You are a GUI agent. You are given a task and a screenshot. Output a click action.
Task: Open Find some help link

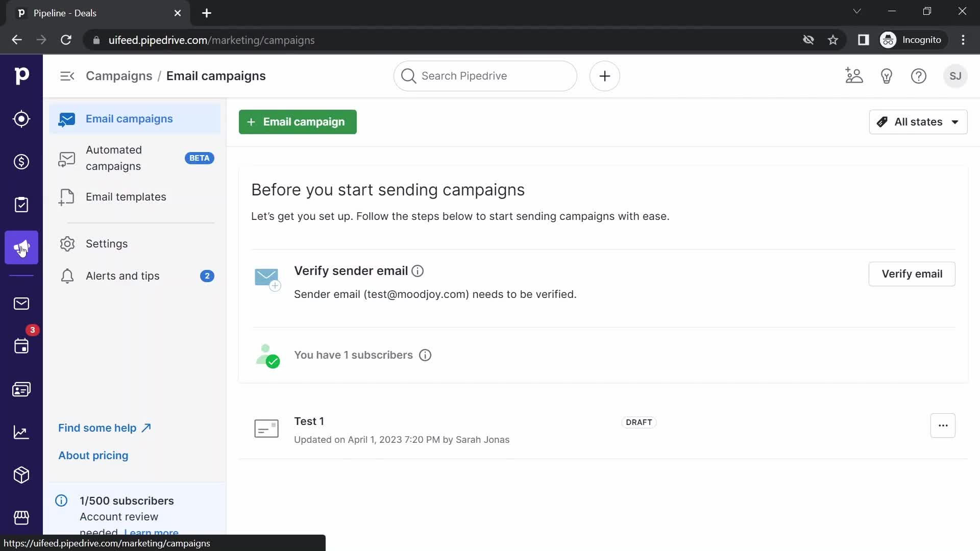[105, 428]
